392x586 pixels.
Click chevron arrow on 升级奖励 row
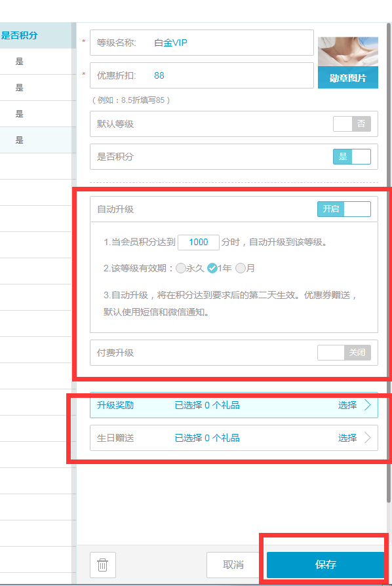coord(368,405)
